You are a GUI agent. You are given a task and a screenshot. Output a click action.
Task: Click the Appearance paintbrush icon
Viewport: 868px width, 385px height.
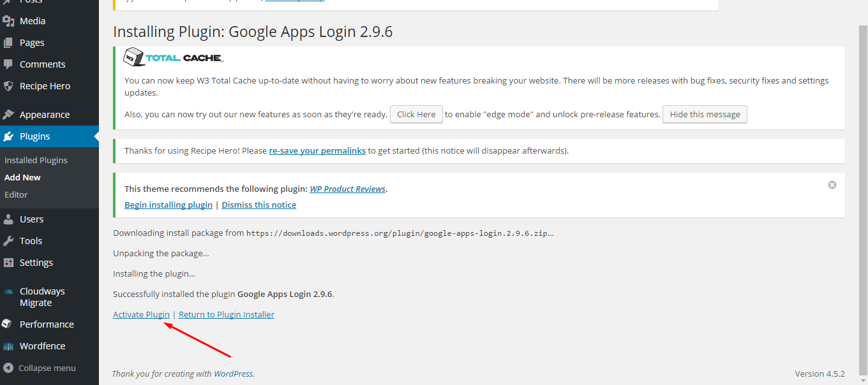pos(8,115)
